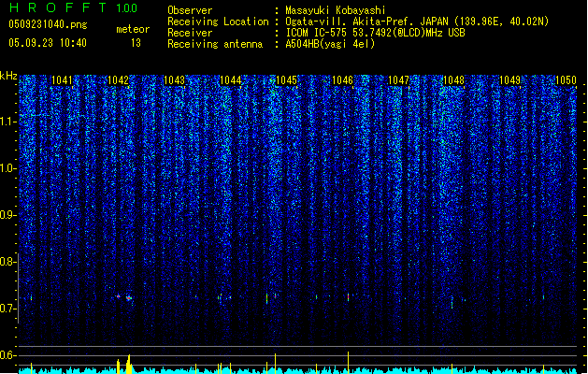Image resolution: width=588 pixels, height=374 pixels.
Task: Click the bright red meteor echo just after 1042
Action: point(129,298)
